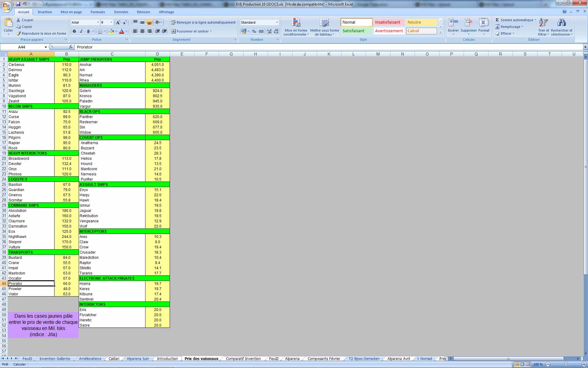Toggle bold G formatting button

click(x=74, y=31)
